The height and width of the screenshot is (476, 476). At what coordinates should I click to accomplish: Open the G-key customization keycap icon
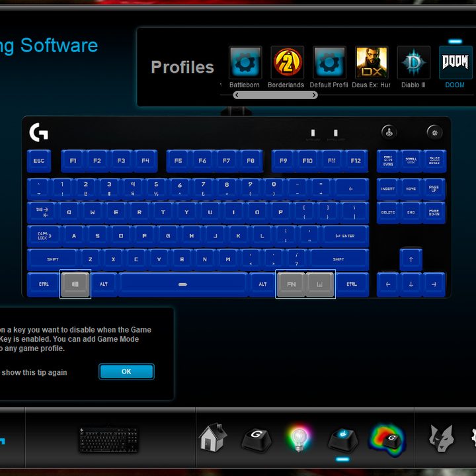coord(257,439)
